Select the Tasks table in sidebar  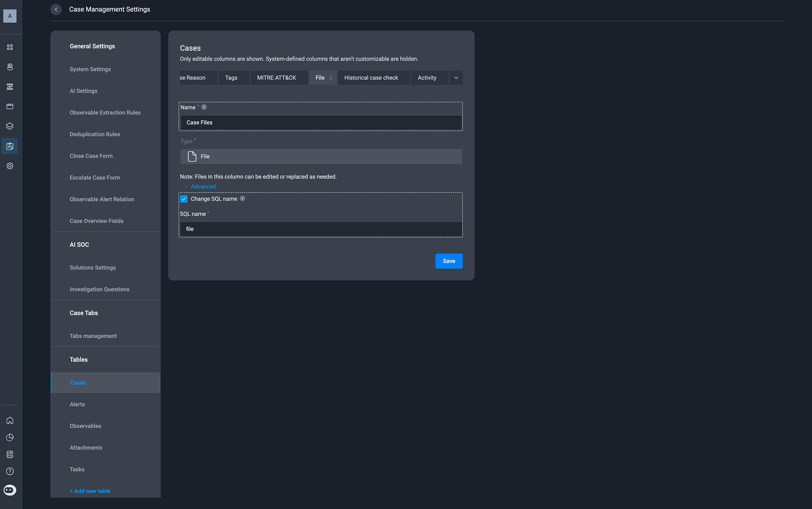pos(77,469)
